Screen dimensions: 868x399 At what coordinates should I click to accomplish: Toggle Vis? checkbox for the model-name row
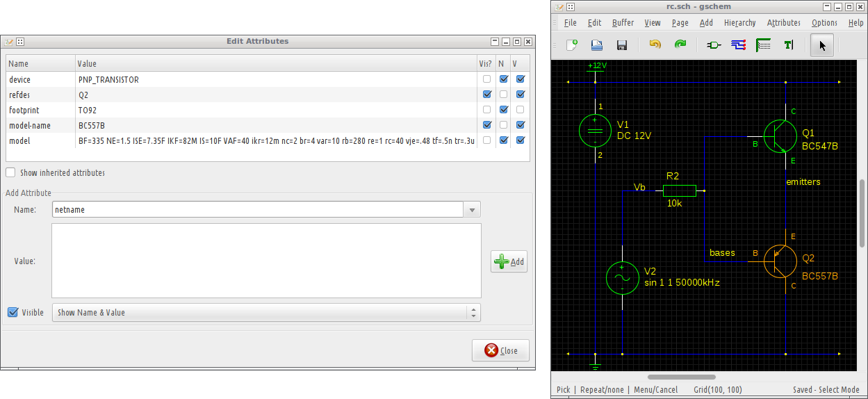(x=487, y=125)
